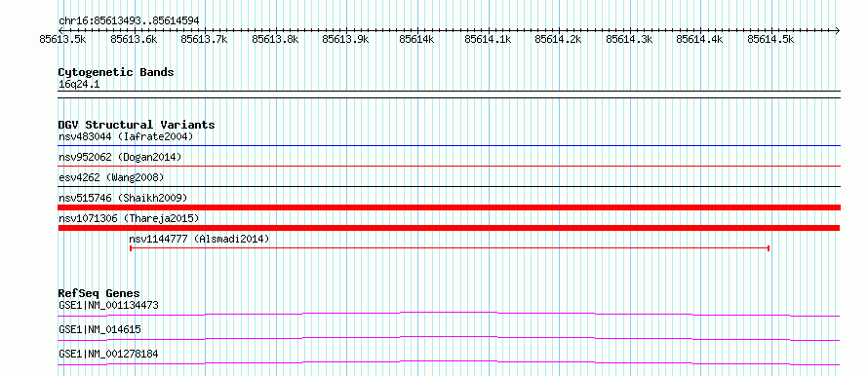Viewport: 868px width, 376px height.
Task: Click the GSE1|NM_001278184 transcript label
Action: pyautogui.click(x=108, y=354)
